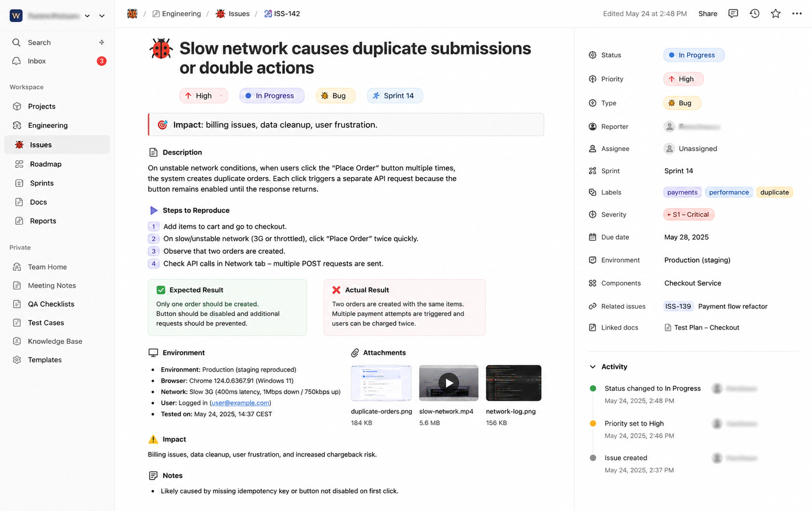This screenshot has height=511, width=812.
Task: Click the Search icon in sidebar
Action: pos(16,43)
